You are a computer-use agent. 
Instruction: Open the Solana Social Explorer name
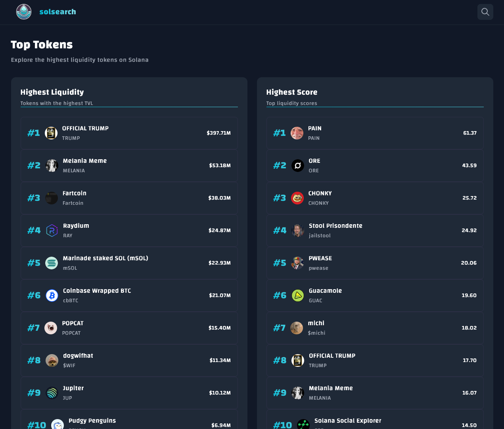point(348,421)
